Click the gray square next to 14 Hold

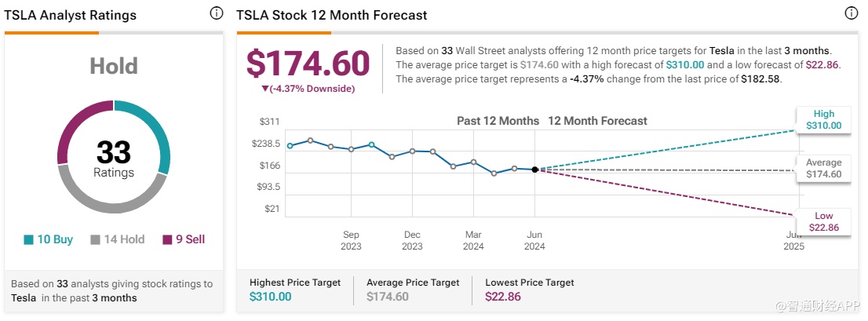click(96, 240)
